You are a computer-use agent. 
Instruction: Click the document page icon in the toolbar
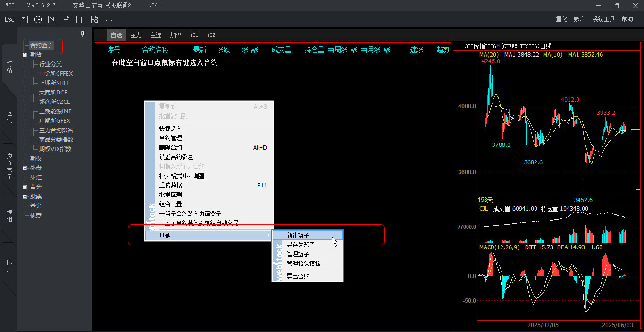coord(66,19)
